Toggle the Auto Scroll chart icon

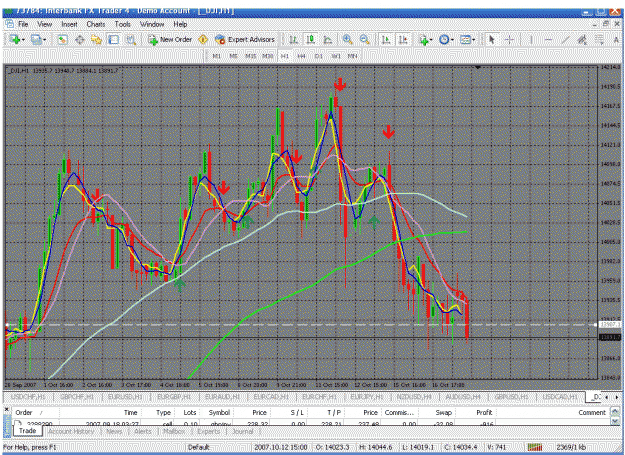pyautogui.click(x=385, y=39)
